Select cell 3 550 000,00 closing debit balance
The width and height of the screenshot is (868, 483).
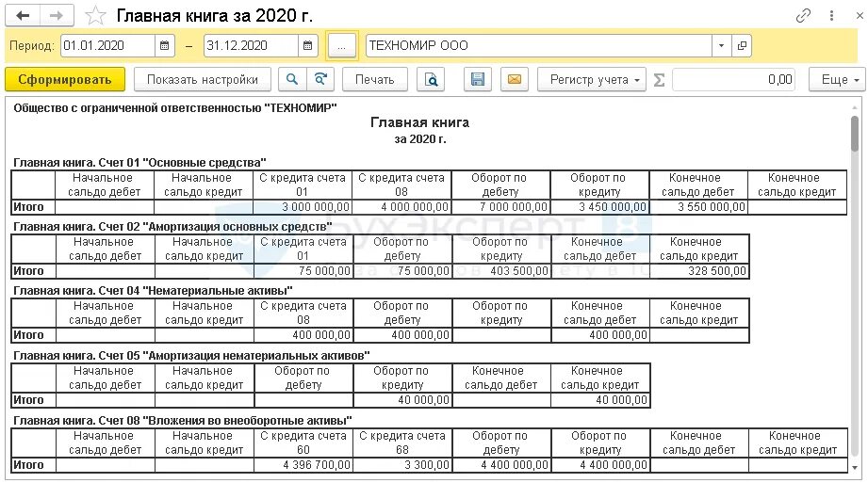pos(698,207)
